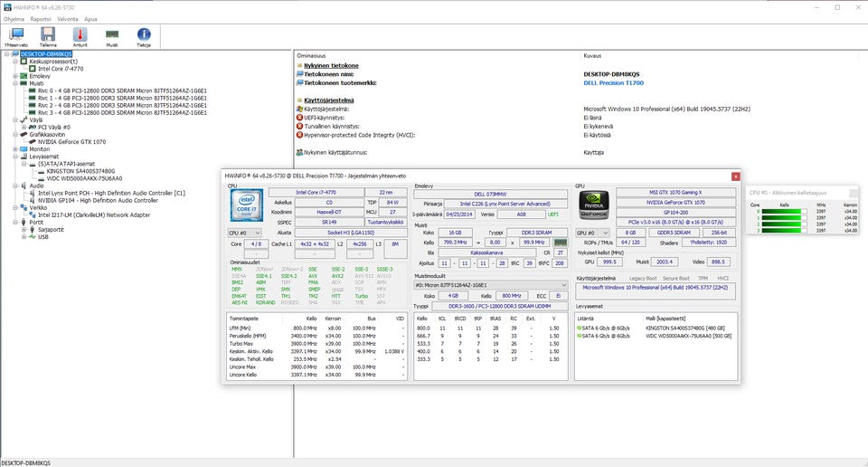Click the Intel Core i7 logo
The width and height of the screenshot is (868, 467).
(246, 205)
